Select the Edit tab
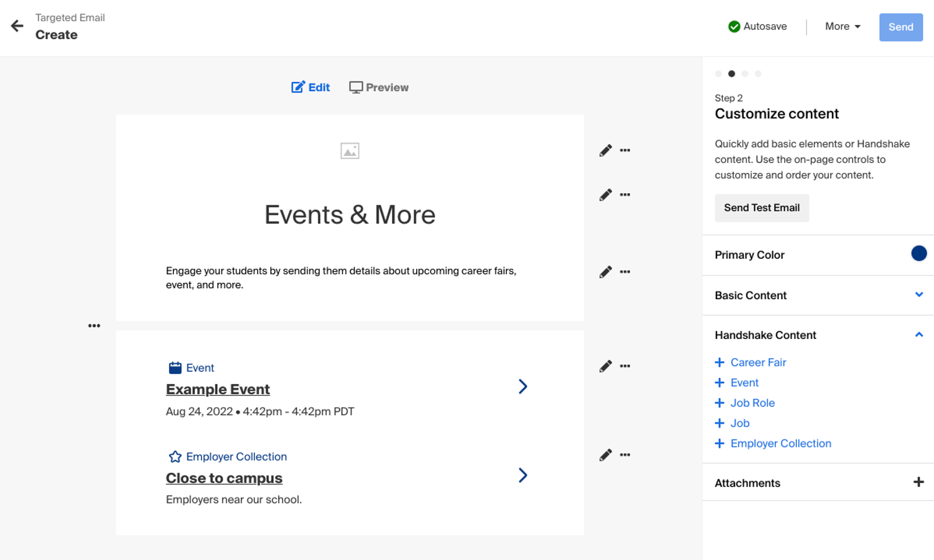This screenshot has width=934, height=560. (310, 87)
